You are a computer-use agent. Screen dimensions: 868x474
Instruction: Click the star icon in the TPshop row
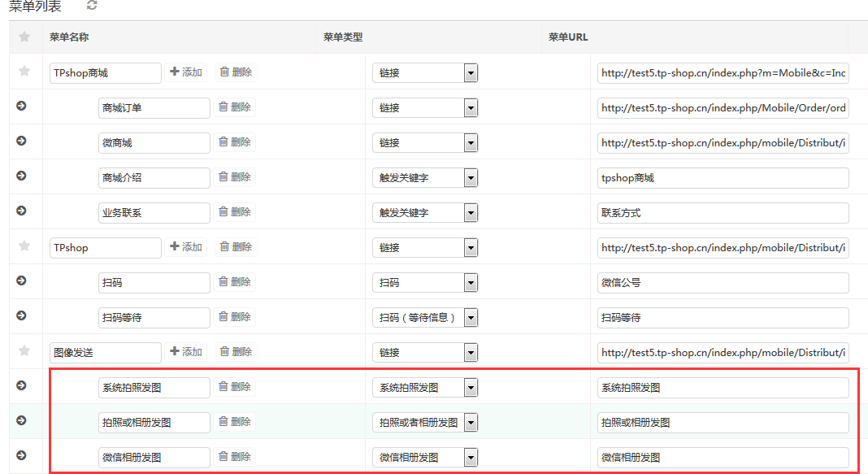(x=24, y=246)
